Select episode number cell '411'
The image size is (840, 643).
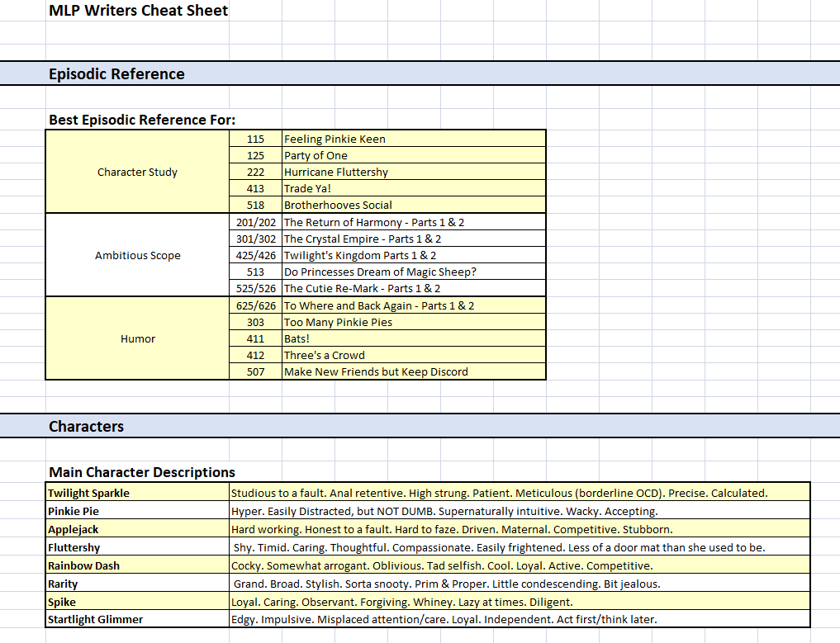pos(255,339)
